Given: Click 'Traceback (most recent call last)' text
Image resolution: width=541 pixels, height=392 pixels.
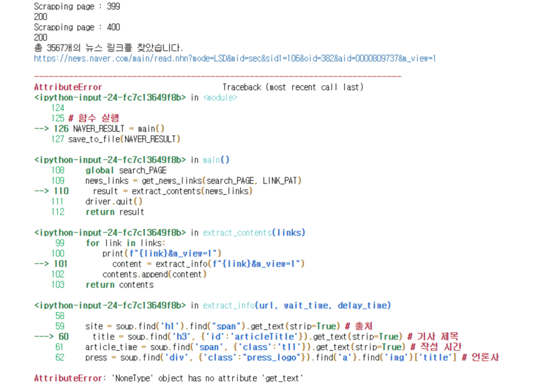Looking at the screenshot, I should 293,87.
